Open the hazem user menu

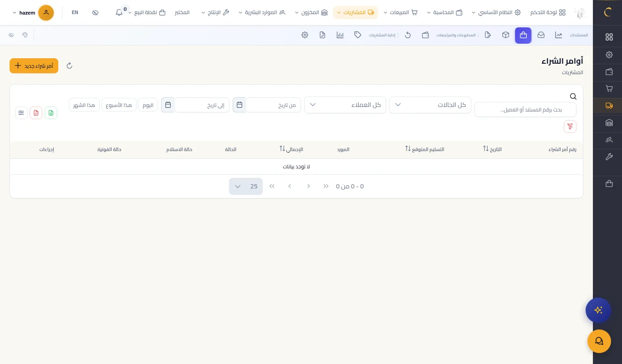coord(33,13)
